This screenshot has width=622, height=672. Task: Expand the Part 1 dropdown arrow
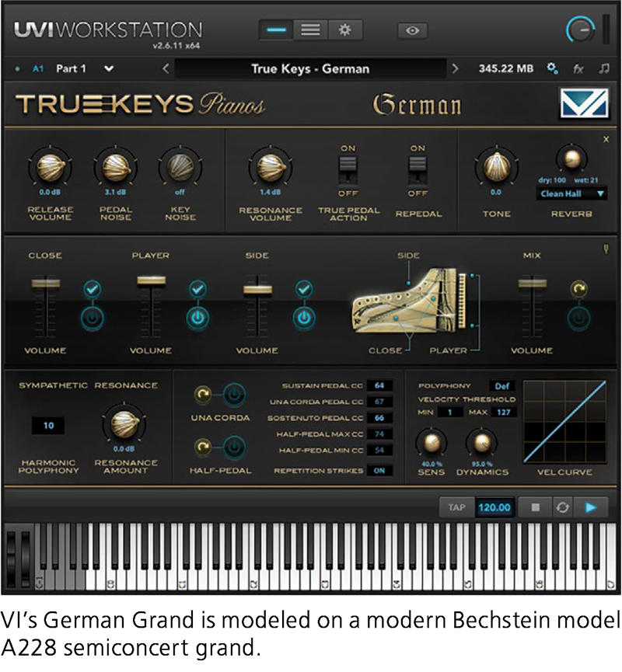(x=109, y=69)
